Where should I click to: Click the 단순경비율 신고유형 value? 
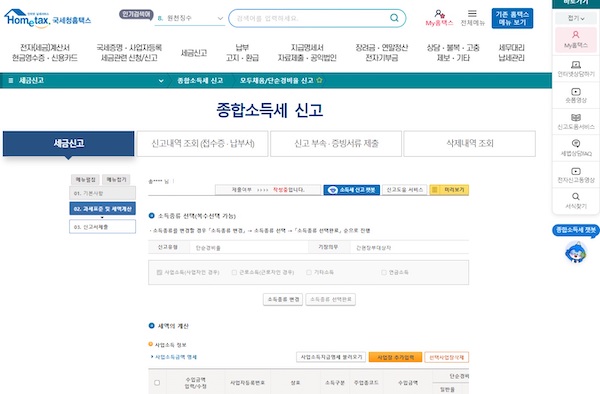208,248
